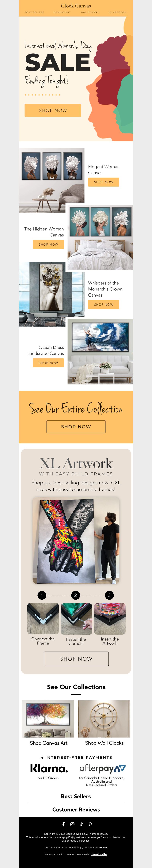Select step 3 circle in frame guide
This screenshot has height=868, width=152.
click(x=109, y=595)
